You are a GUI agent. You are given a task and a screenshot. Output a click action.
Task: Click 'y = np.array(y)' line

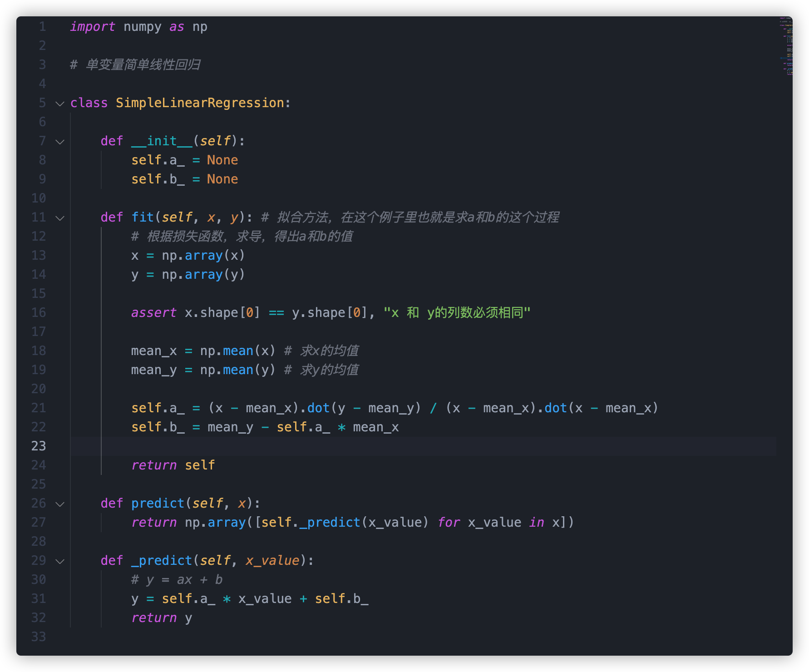[x=188, y=275]
